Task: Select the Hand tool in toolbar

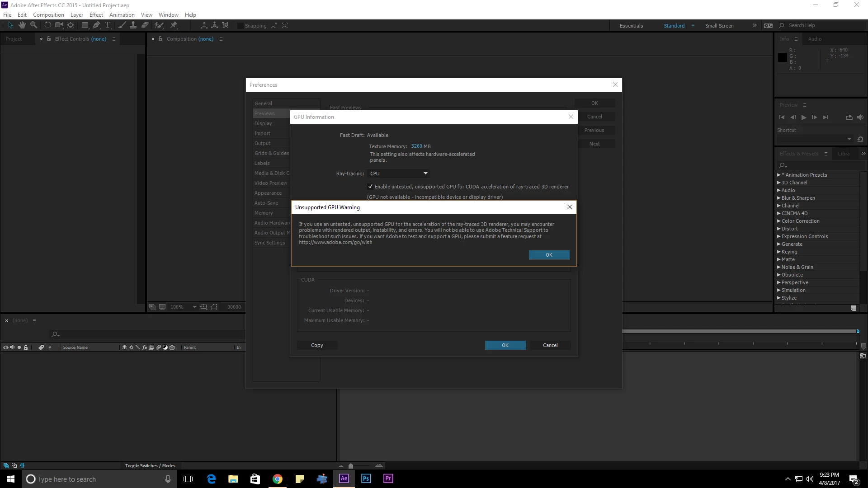Action: coord(22,25)
